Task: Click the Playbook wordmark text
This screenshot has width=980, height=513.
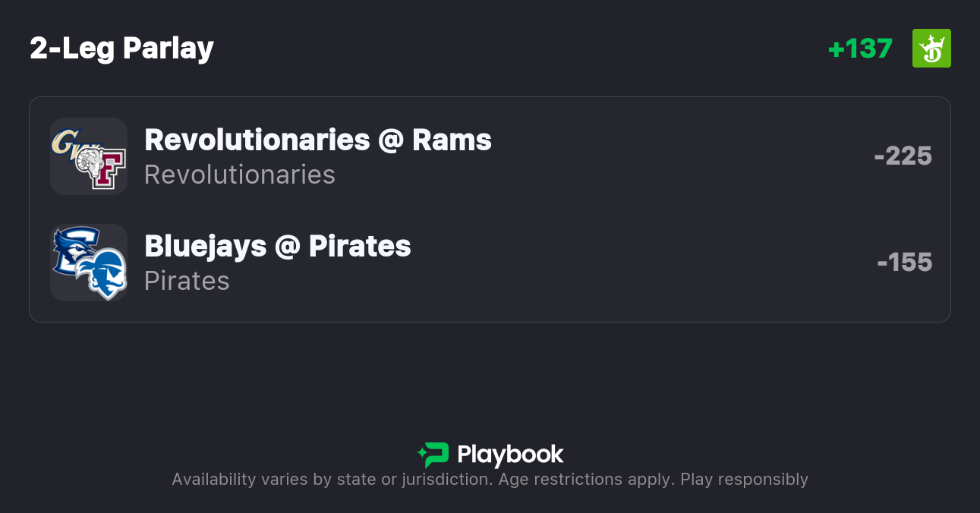Action: (x=510, y=455)
